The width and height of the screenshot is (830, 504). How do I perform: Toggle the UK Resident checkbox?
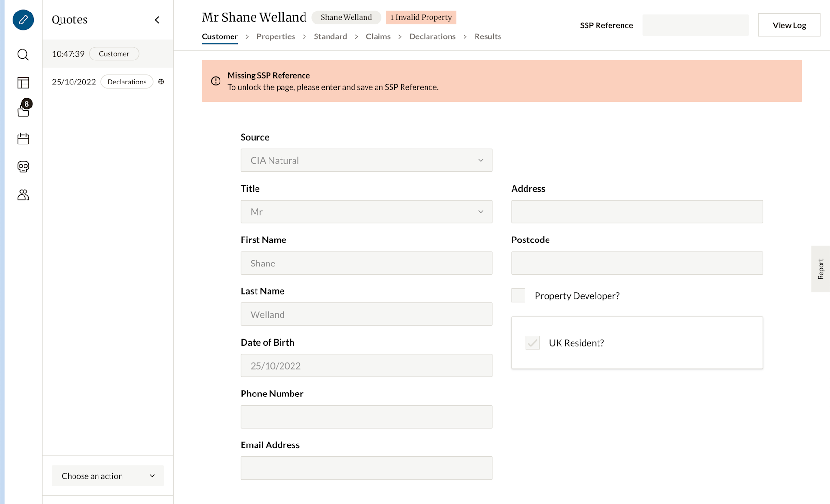(x=533, y=343)
